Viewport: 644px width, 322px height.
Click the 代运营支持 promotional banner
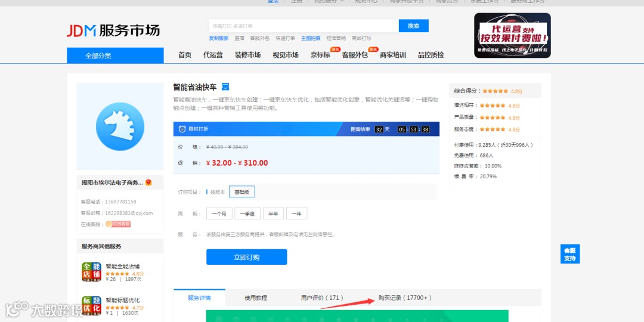point(512,35)
